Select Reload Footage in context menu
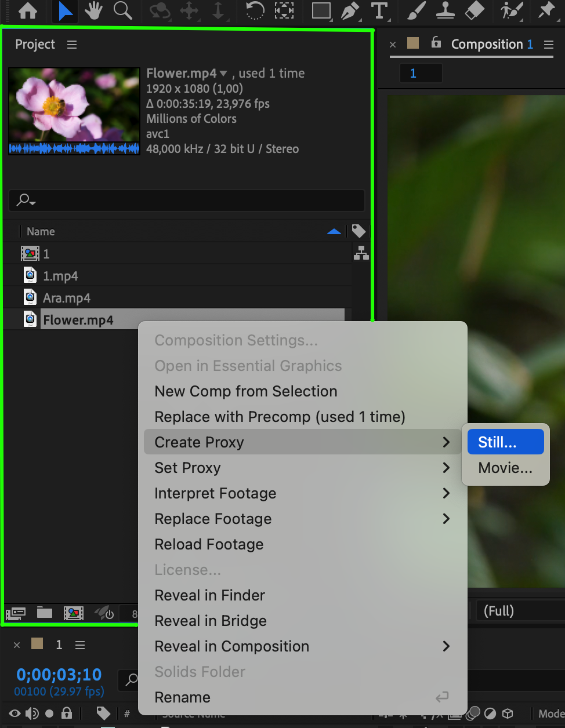The image size is (565, 728). point(209,544)
